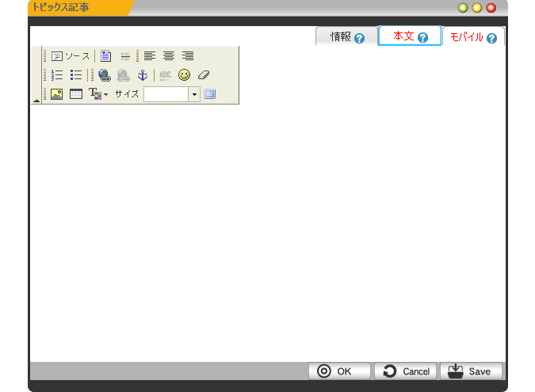Align text left
This screenshot has height=392, width=535.
(x=150, y=56)
